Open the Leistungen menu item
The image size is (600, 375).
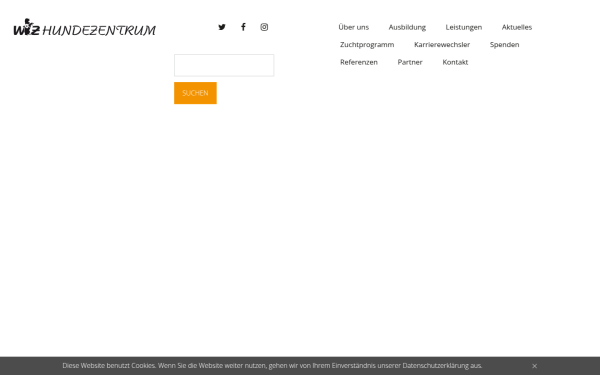[463, 27]
